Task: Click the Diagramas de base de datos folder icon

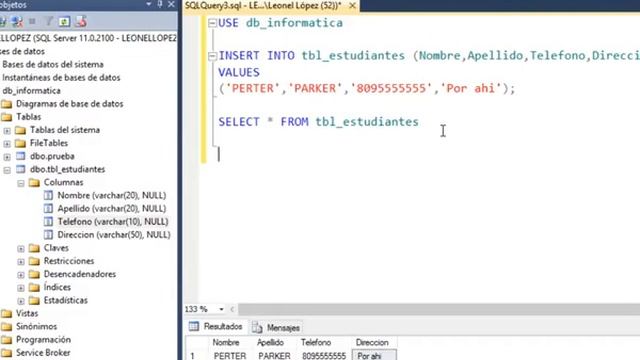Action: coord(7,104)
